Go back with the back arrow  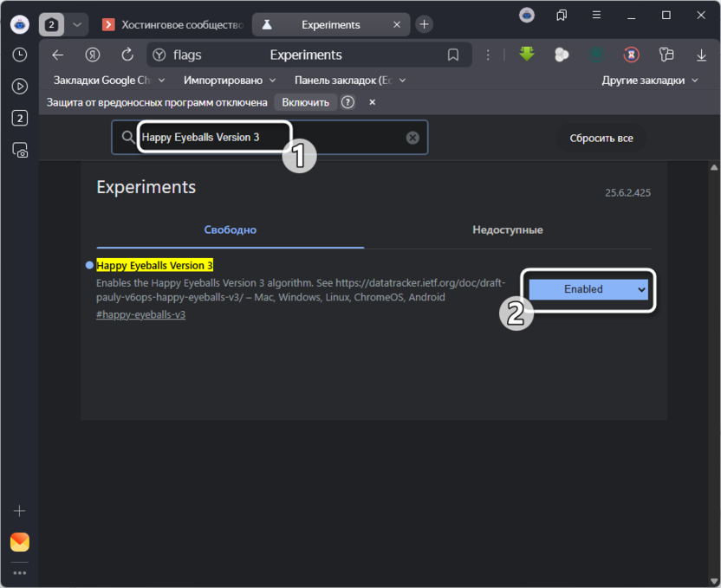point(57,55)
